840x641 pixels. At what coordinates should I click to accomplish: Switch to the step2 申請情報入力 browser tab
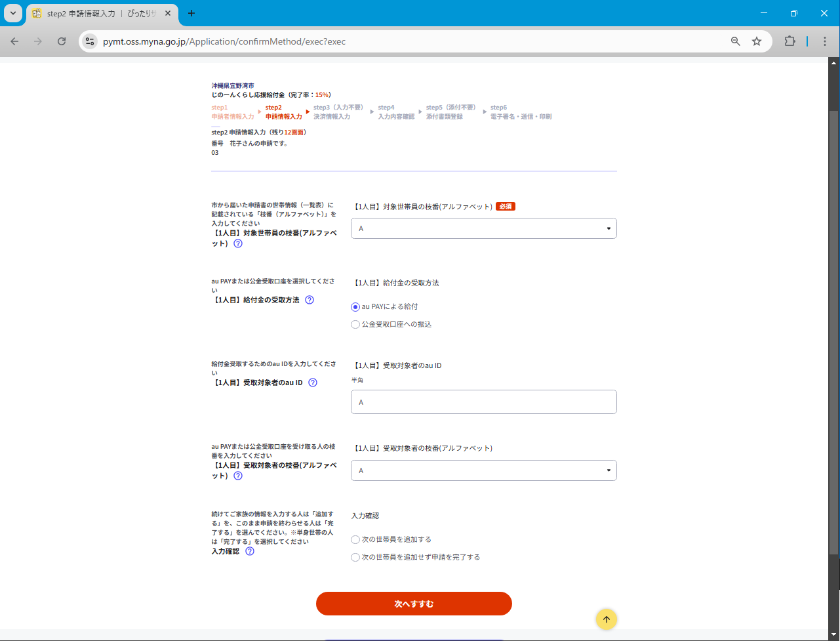(98, 14)
